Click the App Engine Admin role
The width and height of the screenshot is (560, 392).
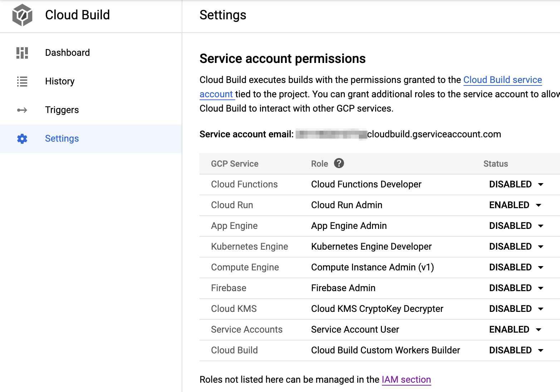point(349,226)
